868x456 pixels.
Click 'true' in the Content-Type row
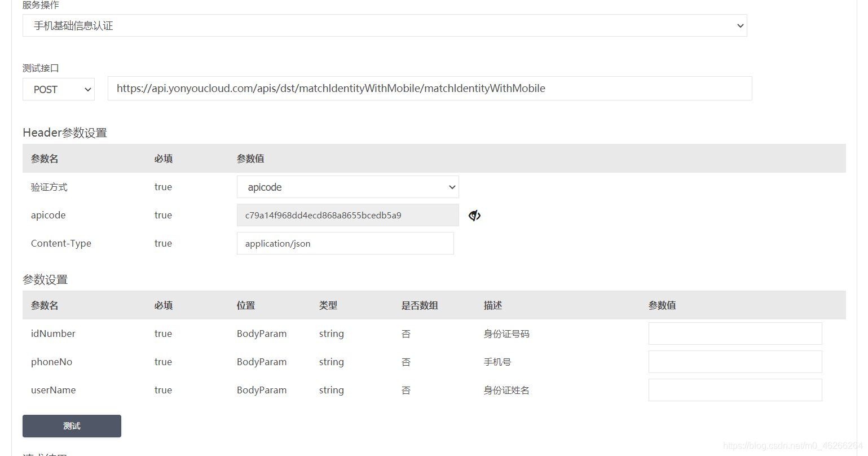163,243
